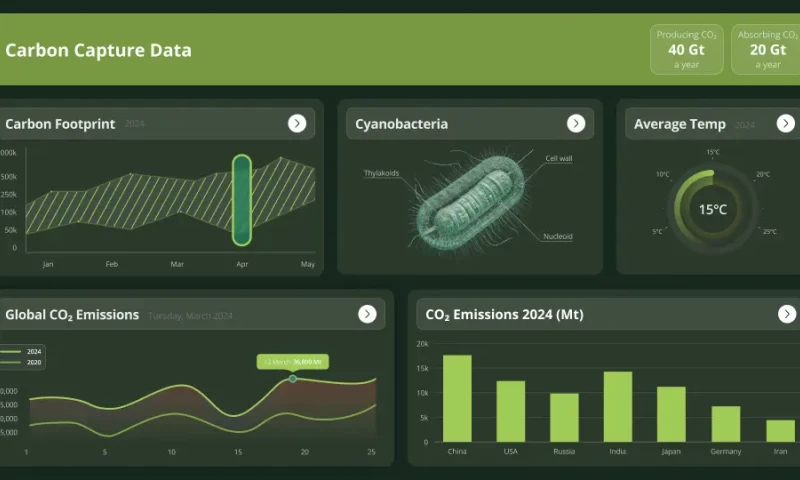Click the Germany axis label
The width and height of the screenshot is (800, 480).
click(726, 451)
